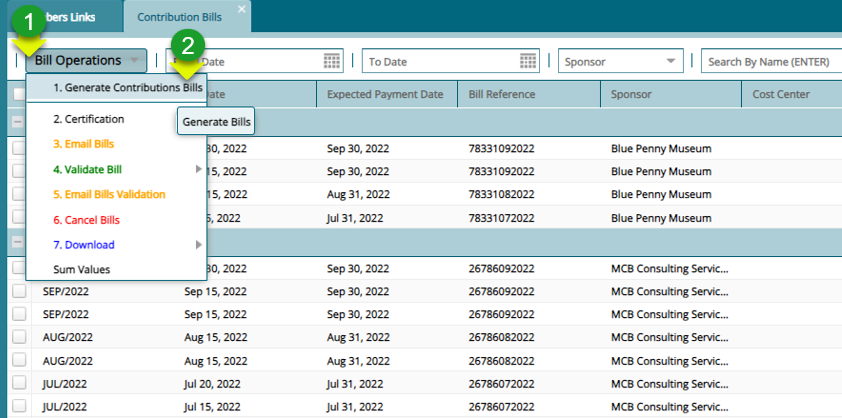842x418 pixels.
Task: Select the Aug 31, 2022 Blue Penny payment date
Action: 358,194
